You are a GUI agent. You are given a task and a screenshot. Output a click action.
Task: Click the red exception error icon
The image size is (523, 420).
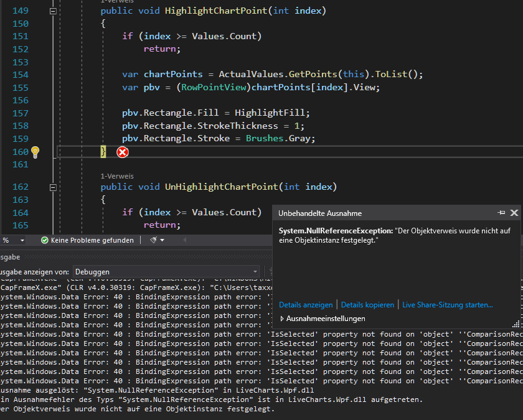click(x=123, y=152)
